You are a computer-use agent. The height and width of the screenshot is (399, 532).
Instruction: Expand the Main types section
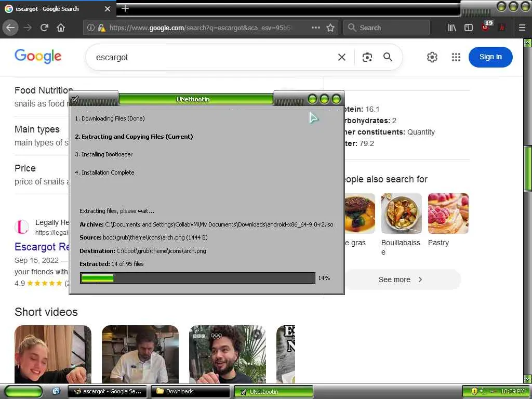point(42,136)
